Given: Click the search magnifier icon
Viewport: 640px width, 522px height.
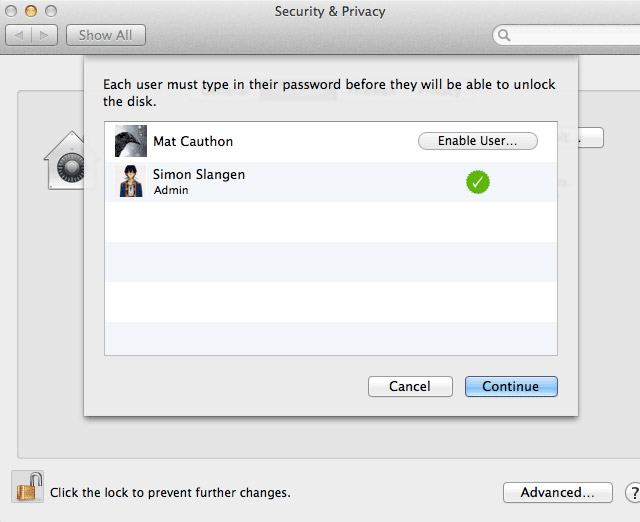Looking at the screenshot, I should [x=504, y=36].
